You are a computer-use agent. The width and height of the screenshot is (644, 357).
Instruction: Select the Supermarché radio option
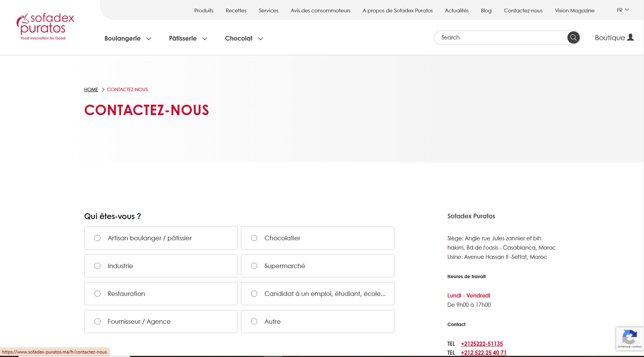tap(254, 266)
